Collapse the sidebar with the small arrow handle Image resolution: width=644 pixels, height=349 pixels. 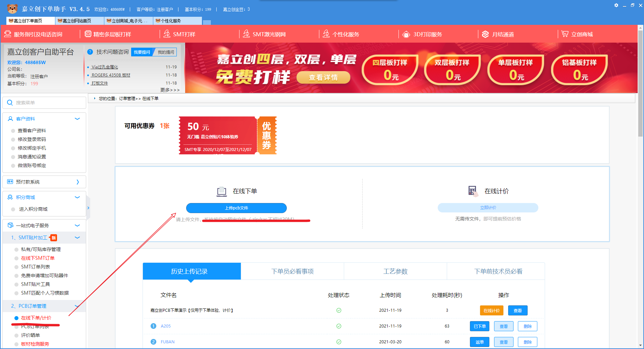coord(88,208)
